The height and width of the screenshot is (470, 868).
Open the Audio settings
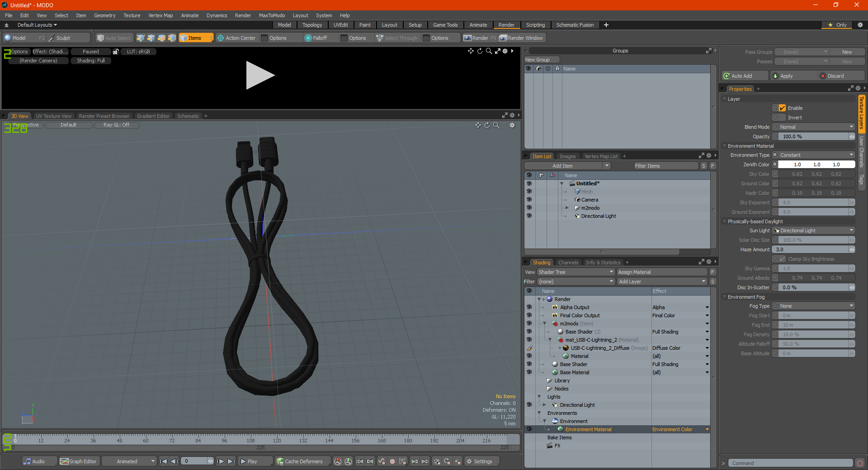[39, 461]
